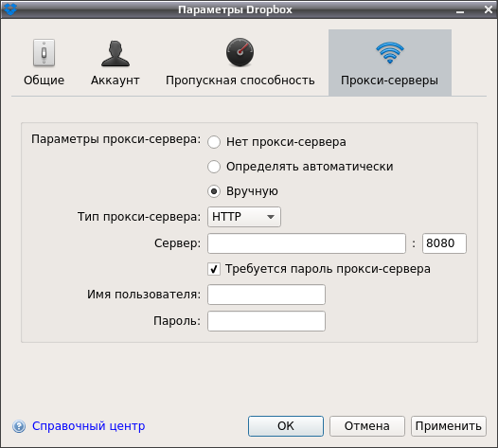The height and width of the screenshot is (448, 498).
Task: Click the Параметры прокси-сервера label
Action: pos(116,139)
